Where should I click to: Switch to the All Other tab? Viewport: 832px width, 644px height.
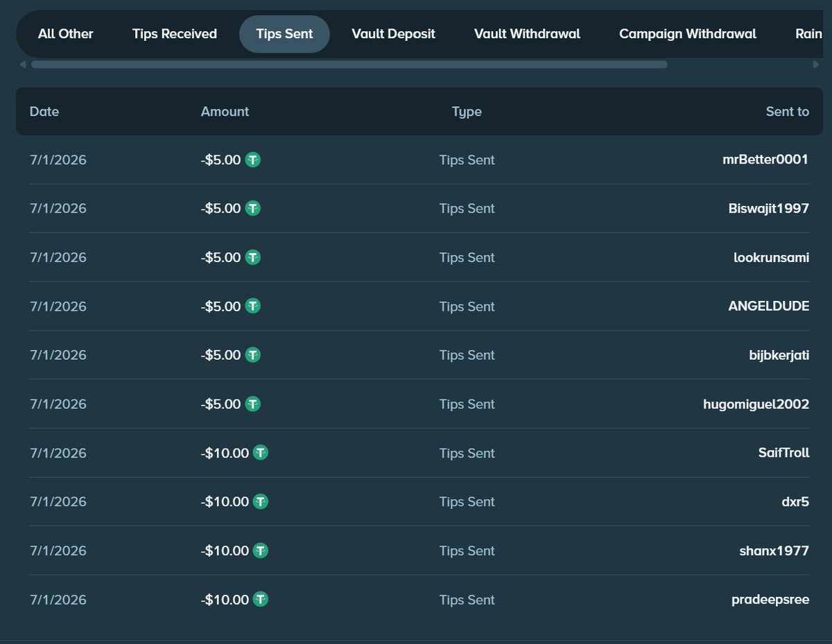66,33
